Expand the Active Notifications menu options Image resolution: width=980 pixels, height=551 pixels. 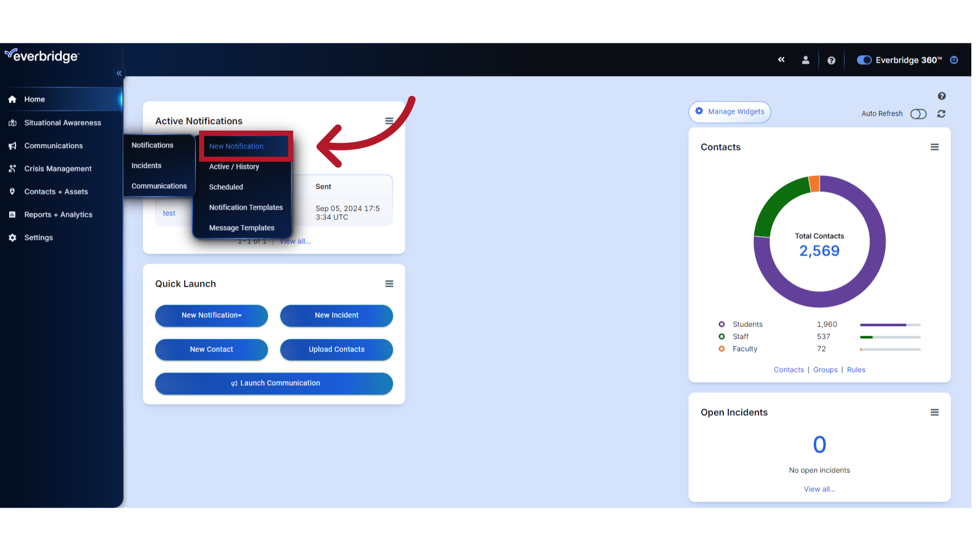pyautogui.click(x=389, y=121)
